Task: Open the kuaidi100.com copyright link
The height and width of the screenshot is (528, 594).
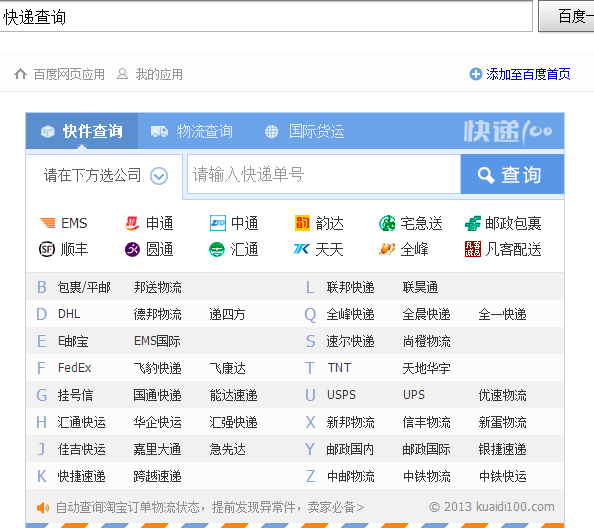Action: pyautogui.click(x=492, y=507)
